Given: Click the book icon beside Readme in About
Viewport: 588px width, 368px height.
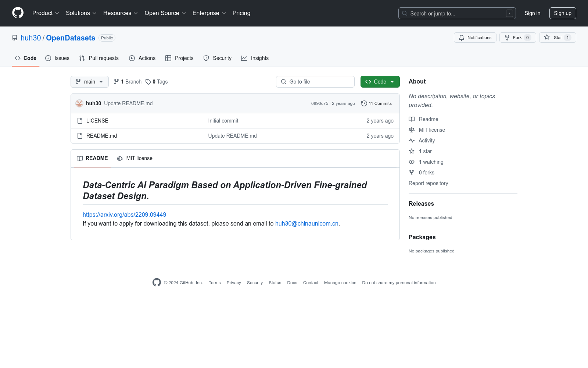Looking at the screenshot, I should pyautogui.click(x=412, y=119).
